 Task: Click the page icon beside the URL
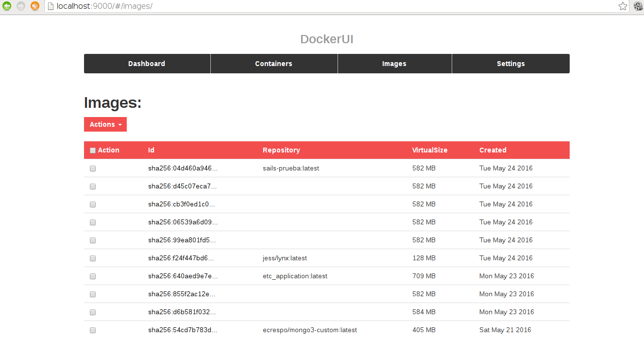[x=50, y=6]
